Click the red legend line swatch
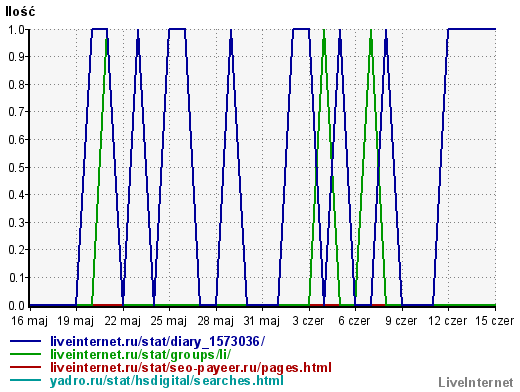Viewport: 520px width, 392px height. 25,367
